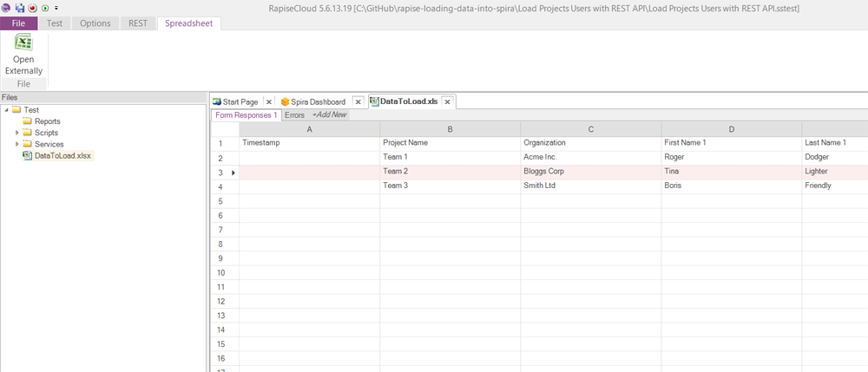Select the Errors sheet tab
This screenshot has width=868, height=372.
pos(294,114)
